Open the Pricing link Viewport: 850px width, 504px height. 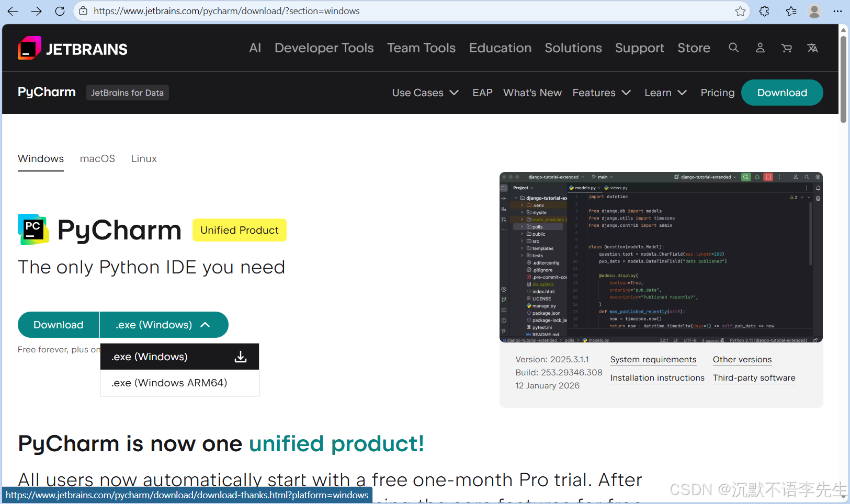718,93
